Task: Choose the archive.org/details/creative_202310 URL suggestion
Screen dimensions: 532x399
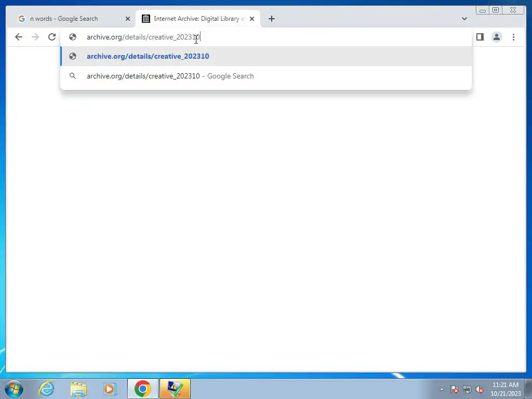Action: click(x=266, y=56)
